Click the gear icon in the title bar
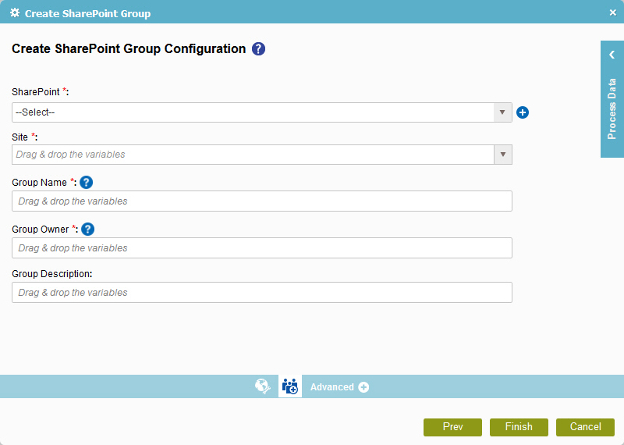Screen dimensions: 624x445 coord(15,13)
